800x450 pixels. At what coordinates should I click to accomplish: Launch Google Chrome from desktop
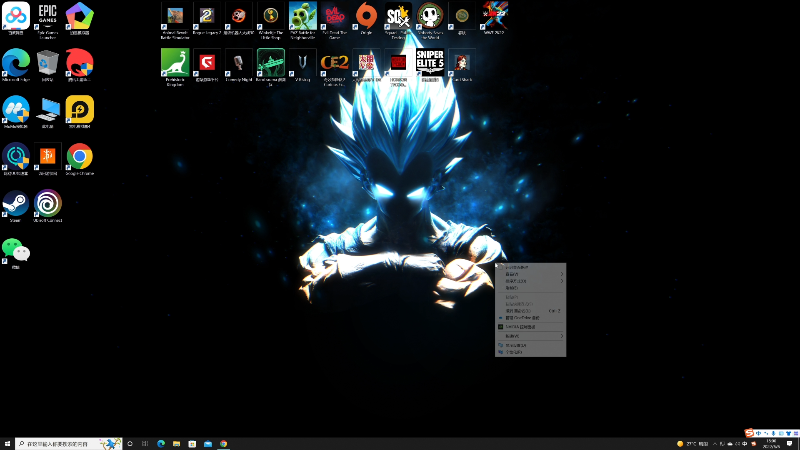point(80,159)
